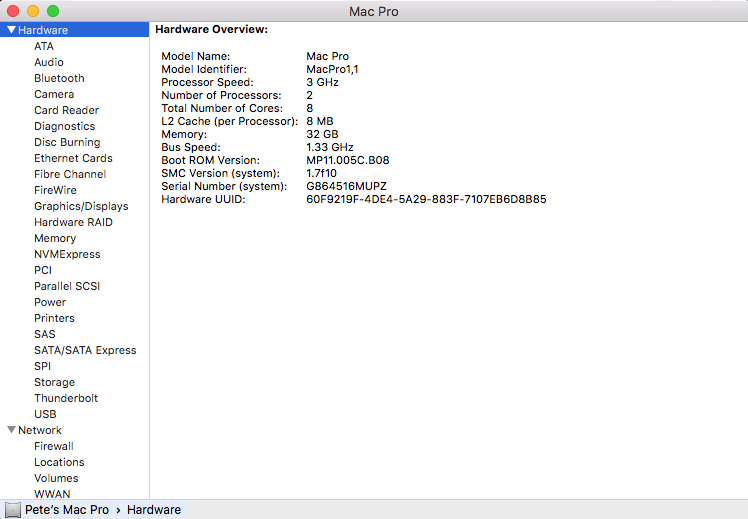Click the L2 cache value 8 MB
Screen dimensions: 748x519
(x=320, y=121)
